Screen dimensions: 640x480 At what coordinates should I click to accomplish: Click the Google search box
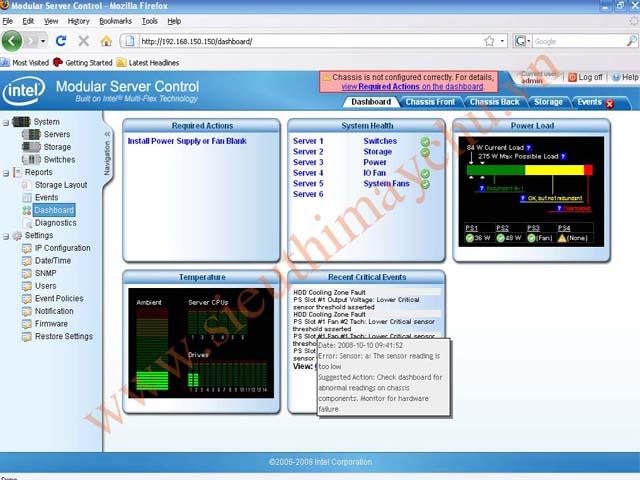point(579,41)
